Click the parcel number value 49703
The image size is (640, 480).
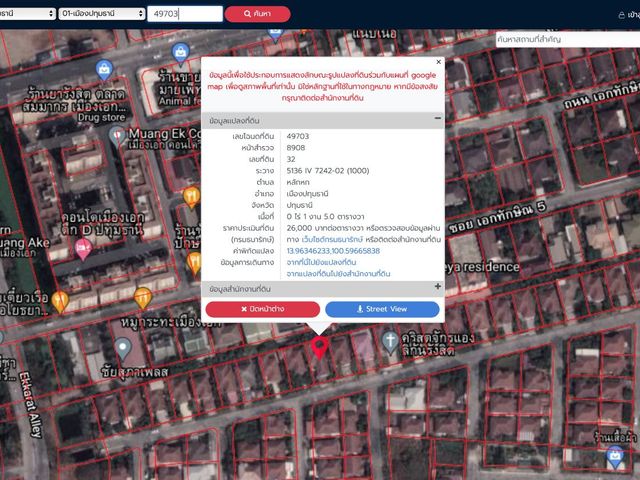point(298,136)
